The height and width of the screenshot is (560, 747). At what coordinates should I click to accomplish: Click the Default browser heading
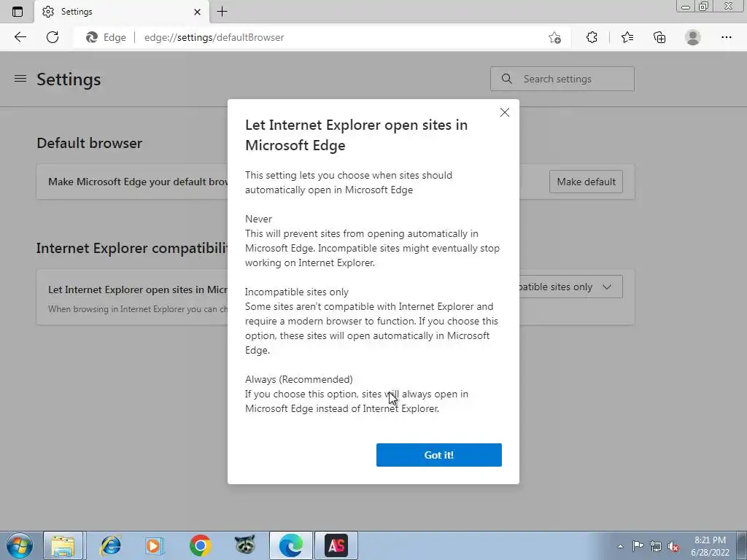point(90,143)
